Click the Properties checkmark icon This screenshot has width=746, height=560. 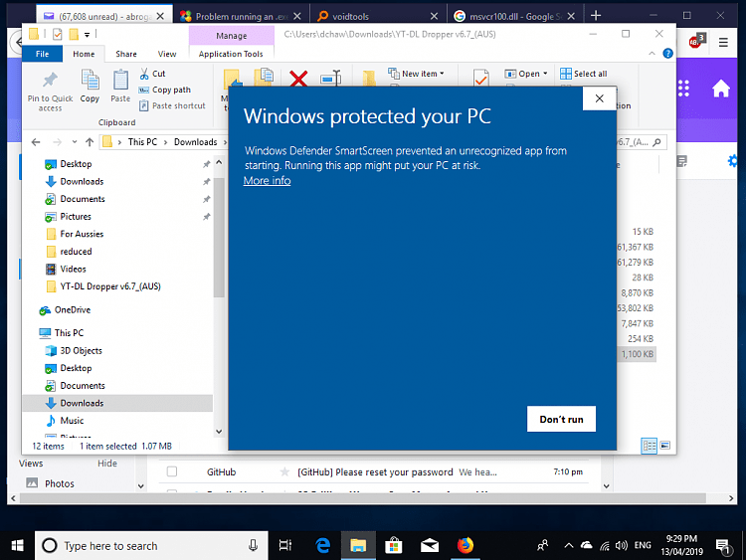(x=481, y=79)
